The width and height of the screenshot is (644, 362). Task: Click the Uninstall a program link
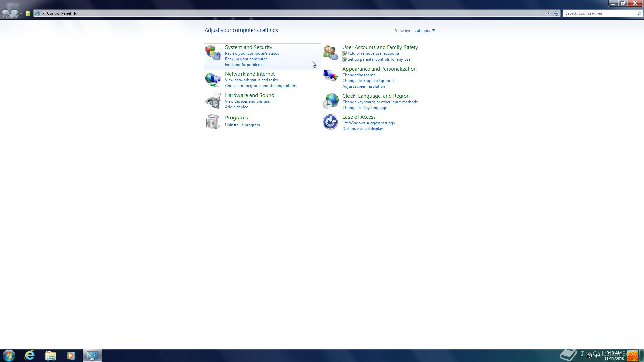click(x=242, y=125)
